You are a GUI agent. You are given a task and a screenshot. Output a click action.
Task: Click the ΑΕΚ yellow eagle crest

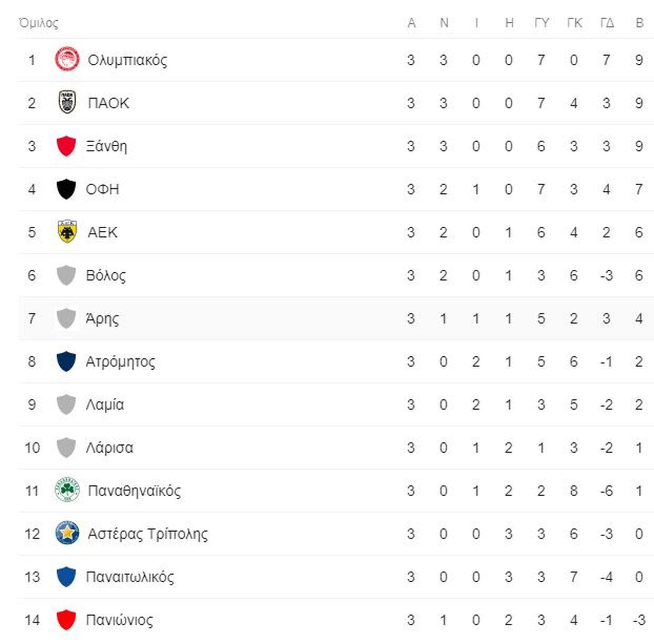pyautogui.click(x=67, y=232)
